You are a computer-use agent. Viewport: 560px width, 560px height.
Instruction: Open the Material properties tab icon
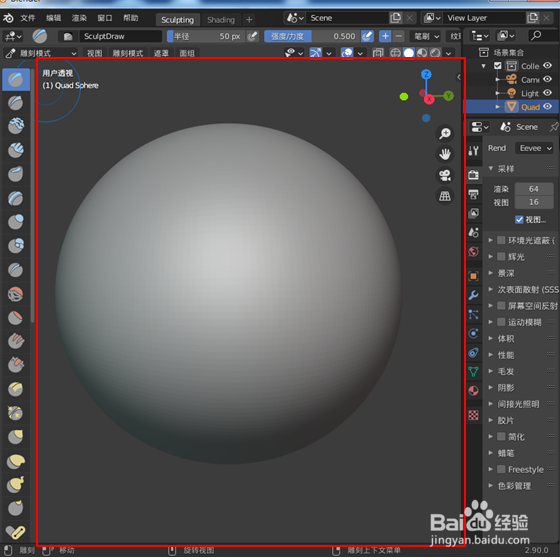[x=474, y=391]
